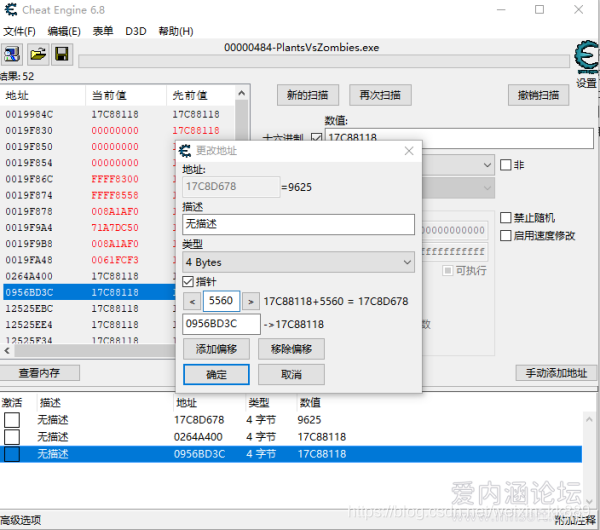Screen dimensions: 600x530
Task: Activate the first address list entry checkbox
Action: coord(12,420)
